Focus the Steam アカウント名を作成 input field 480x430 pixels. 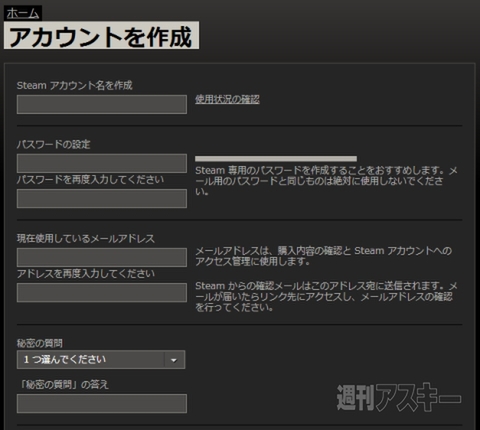pos(102,104)
